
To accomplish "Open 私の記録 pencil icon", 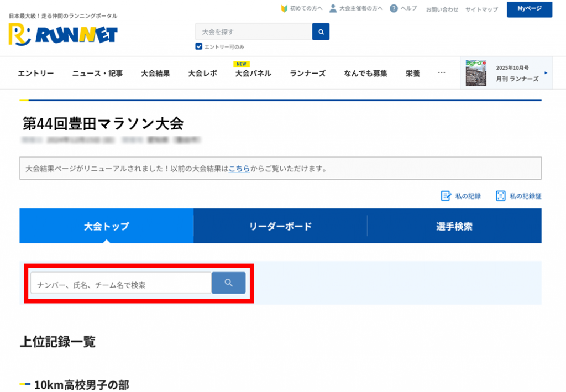I will point(446,196).
